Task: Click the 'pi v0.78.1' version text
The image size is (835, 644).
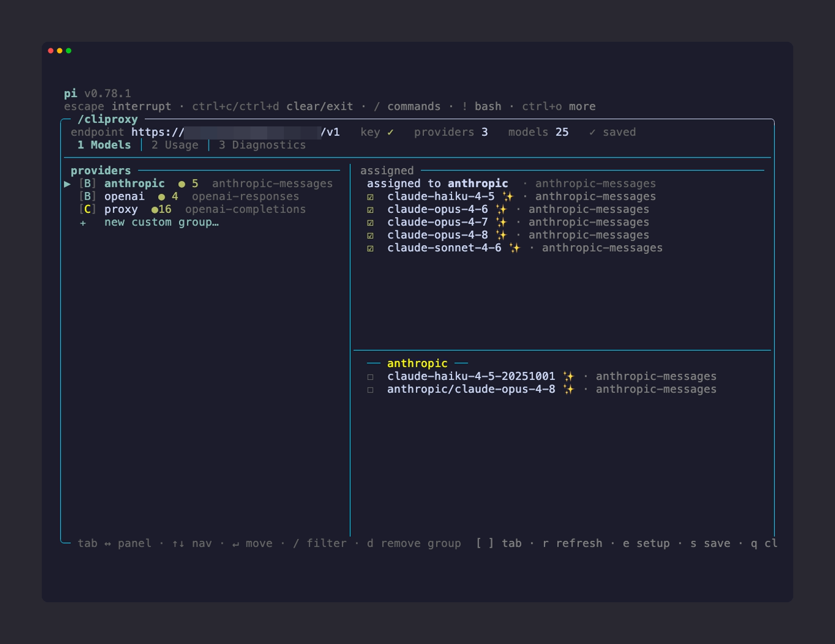Action: point(98,94)
